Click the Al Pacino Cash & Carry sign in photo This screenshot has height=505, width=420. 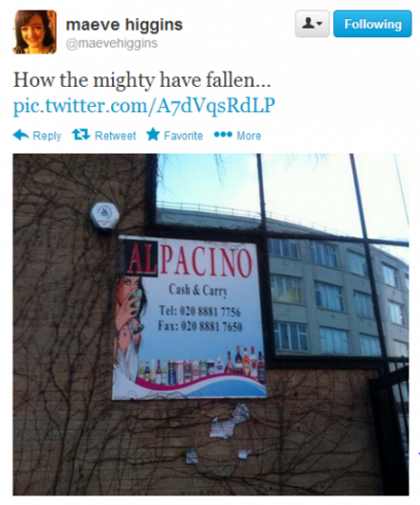(x=189, y=318)
